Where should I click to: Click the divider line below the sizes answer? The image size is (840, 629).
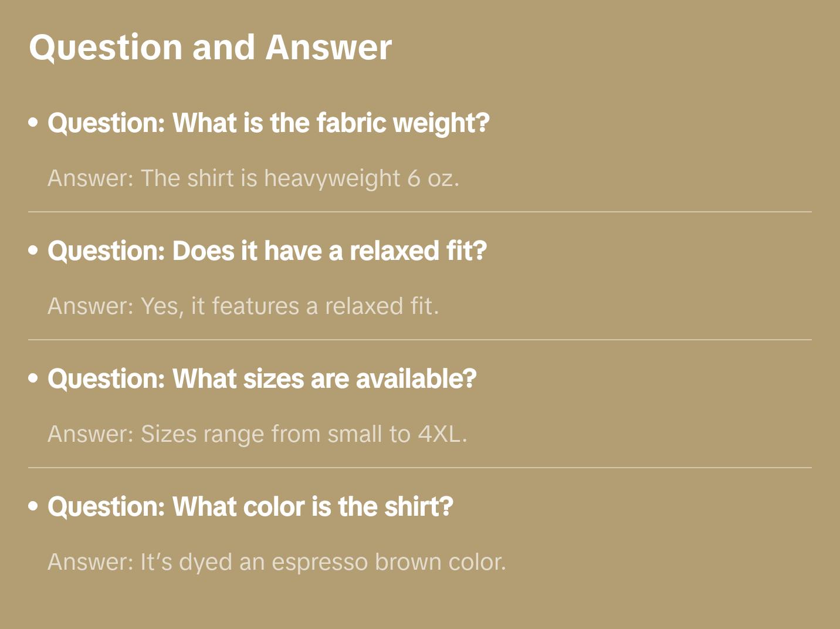click(x=420, y=468)
